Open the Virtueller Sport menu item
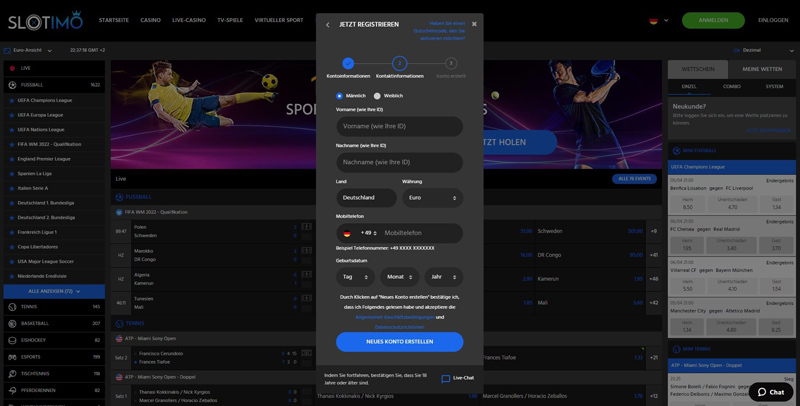Viewport: 800px width, 406px height. coord(279,20)
